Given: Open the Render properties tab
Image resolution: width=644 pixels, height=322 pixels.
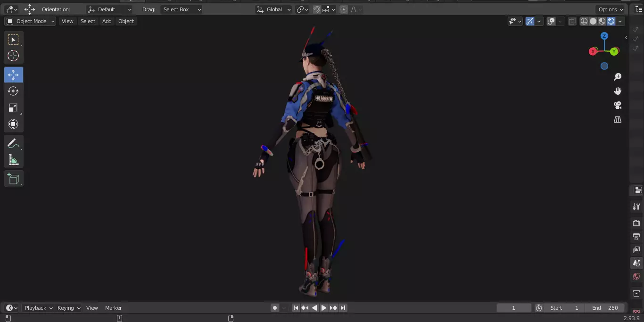Looking at the screenshot, I should pos(636,223).
